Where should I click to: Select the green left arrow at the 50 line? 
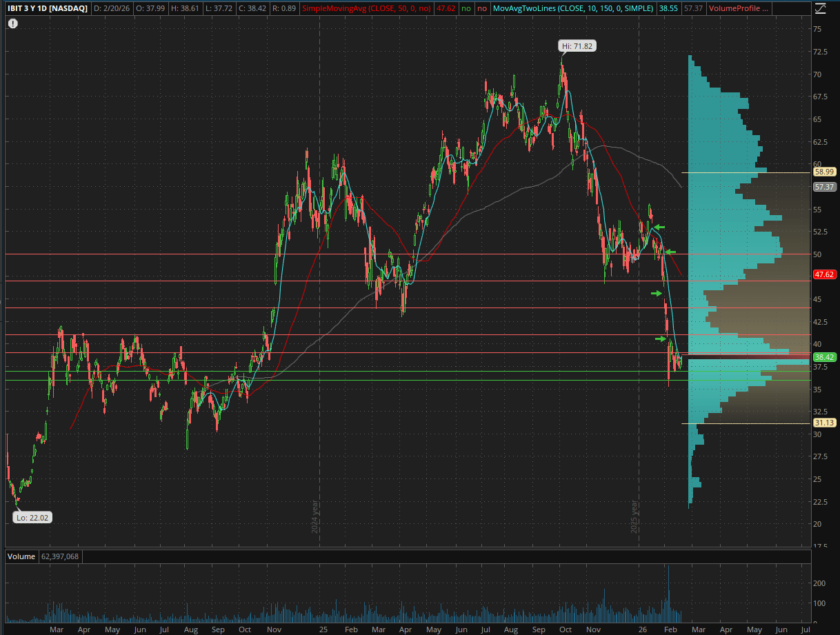(670, 252)
